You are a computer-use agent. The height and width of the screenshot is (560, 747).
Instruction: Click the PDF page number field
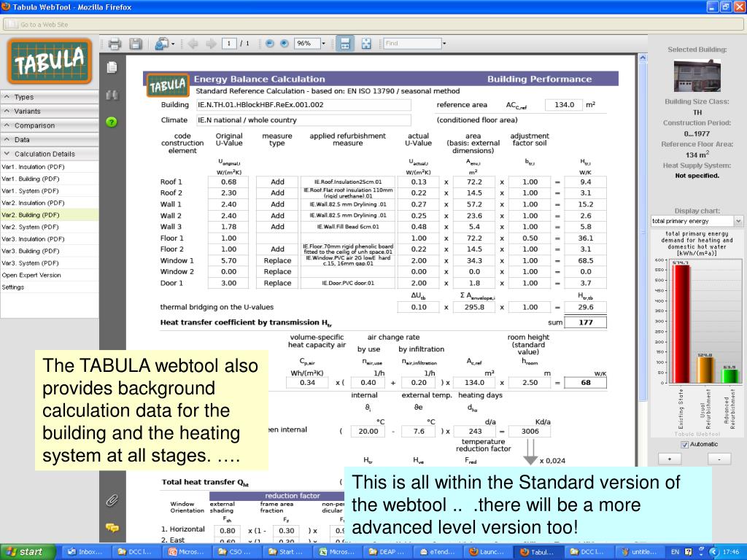click(229, 43)
